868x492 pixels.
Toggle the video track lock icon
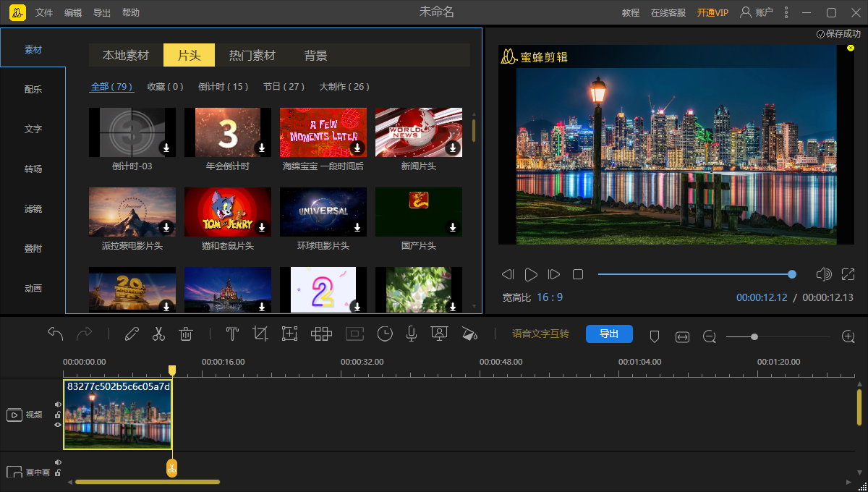pyautogui.click(x=58, y=415)
